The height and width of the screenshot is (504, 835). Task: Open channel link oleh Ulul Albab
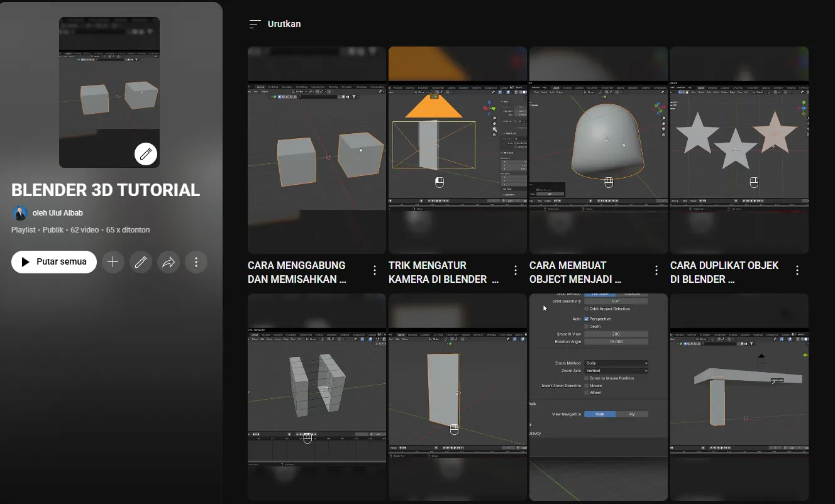point(58,213)
